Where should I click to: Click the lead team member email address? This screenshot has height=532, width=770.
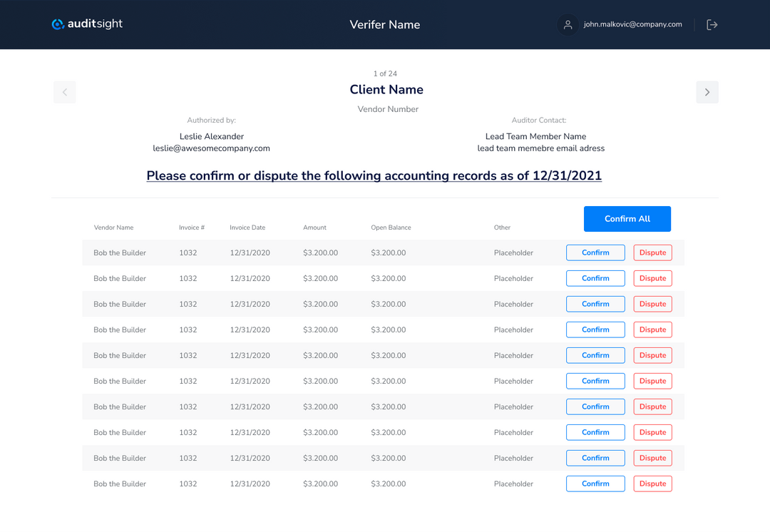coord(535,148)
